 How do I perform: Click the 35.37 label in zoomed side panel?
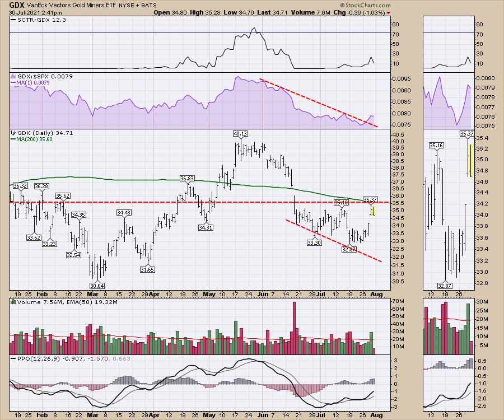coord(466,134)
